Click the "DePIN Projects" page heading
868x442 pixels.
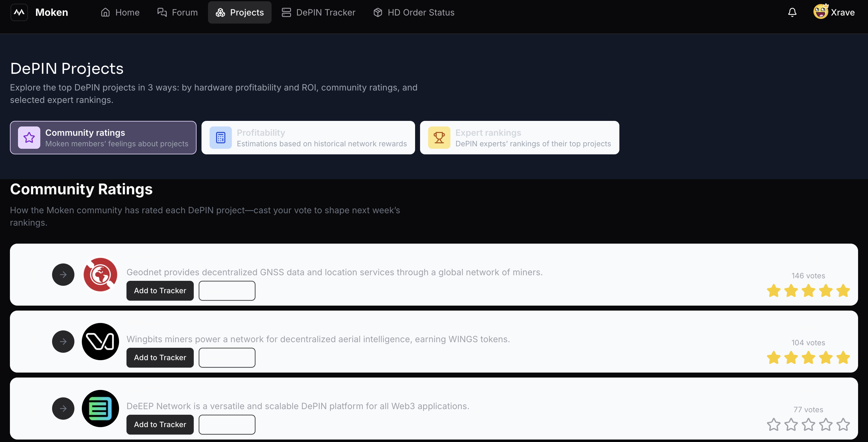click(x=67, y=69)
